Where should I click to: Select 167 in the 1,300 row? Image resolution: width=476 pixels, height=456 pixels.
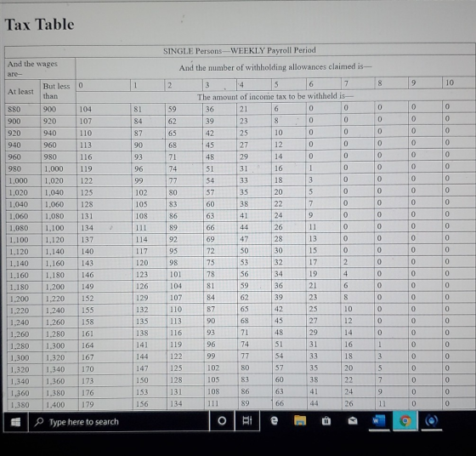coord(88,357)
